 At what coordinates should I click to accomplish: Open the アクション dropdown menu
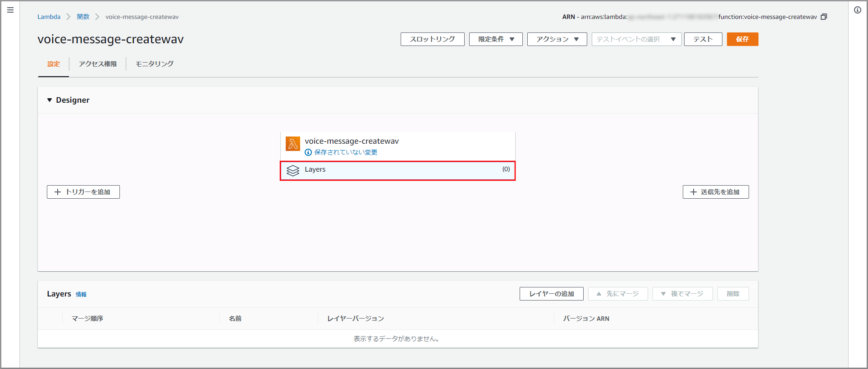[x=557, y=39]
